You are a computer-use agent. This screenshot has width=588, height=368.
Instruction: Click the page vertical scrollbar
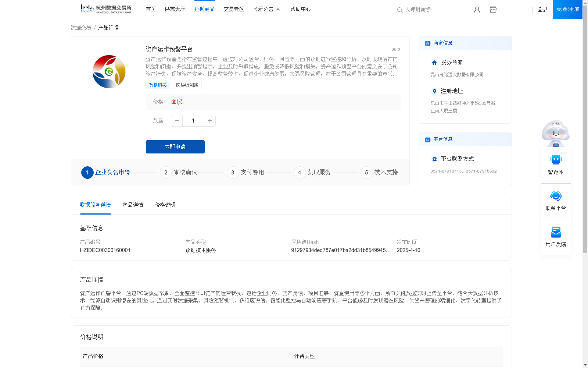pos(585,129)
